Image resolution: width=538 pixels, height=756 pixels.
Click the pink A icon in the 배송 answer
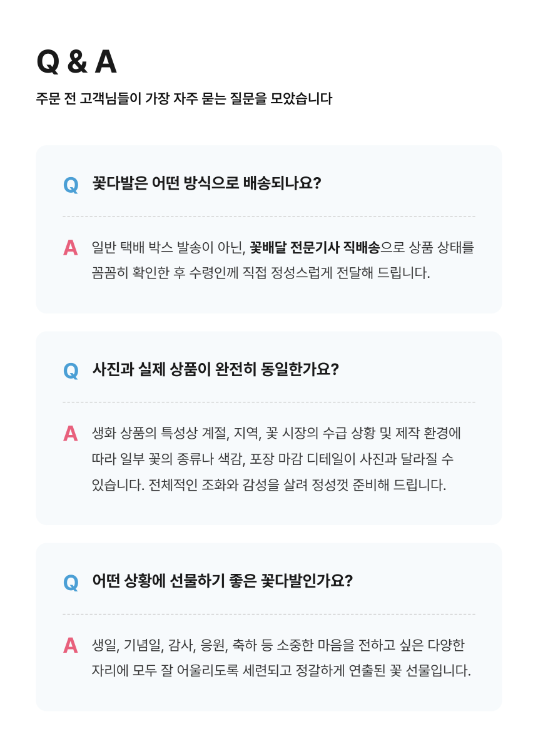(x=71, y=248)
